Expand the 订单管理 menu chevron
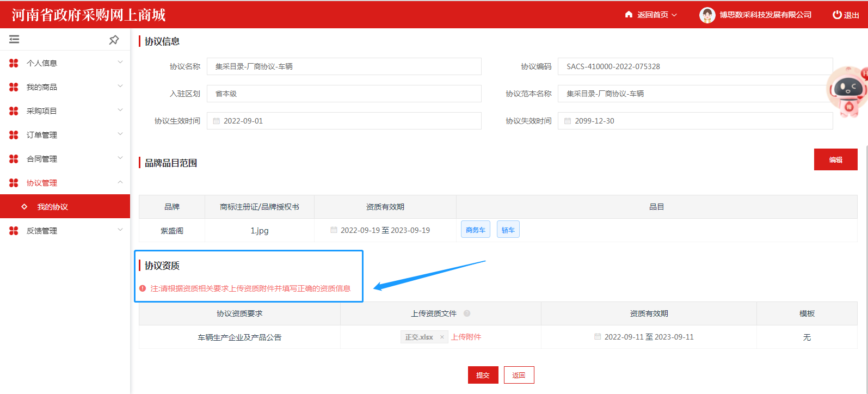Screen dimensions: 868x394 [120, 134]
